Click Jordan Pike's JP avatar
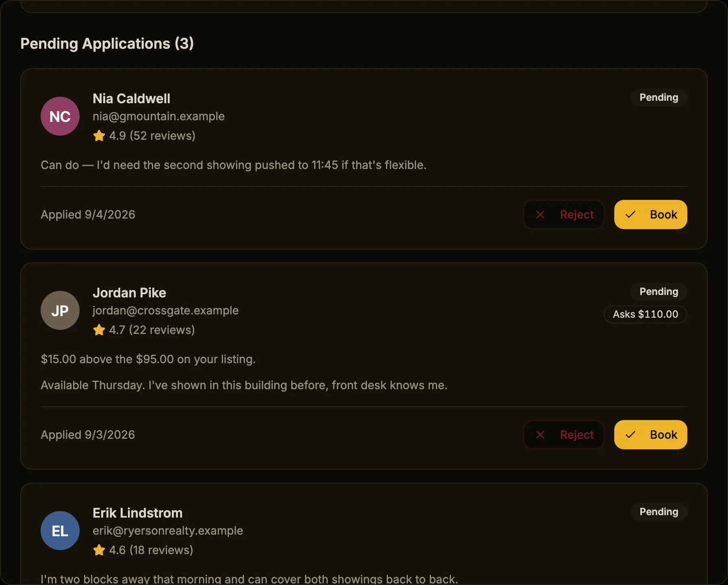 tap(60, 310)
